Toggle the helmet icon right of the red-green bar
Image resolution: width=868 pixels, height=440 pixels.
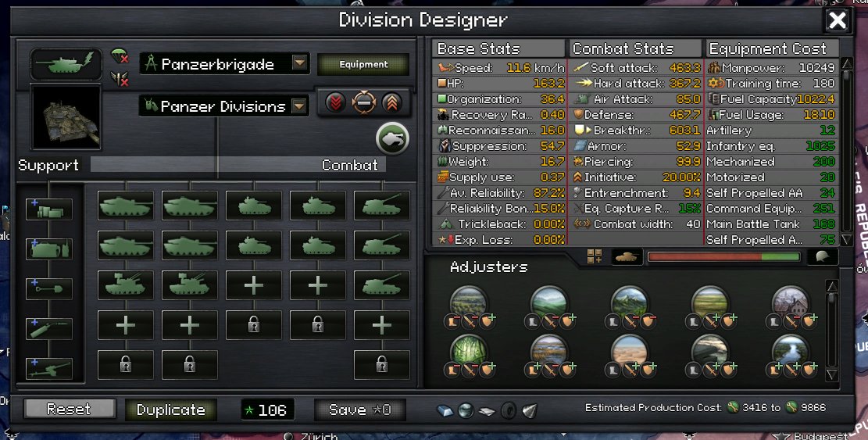(x=823, y=256)
